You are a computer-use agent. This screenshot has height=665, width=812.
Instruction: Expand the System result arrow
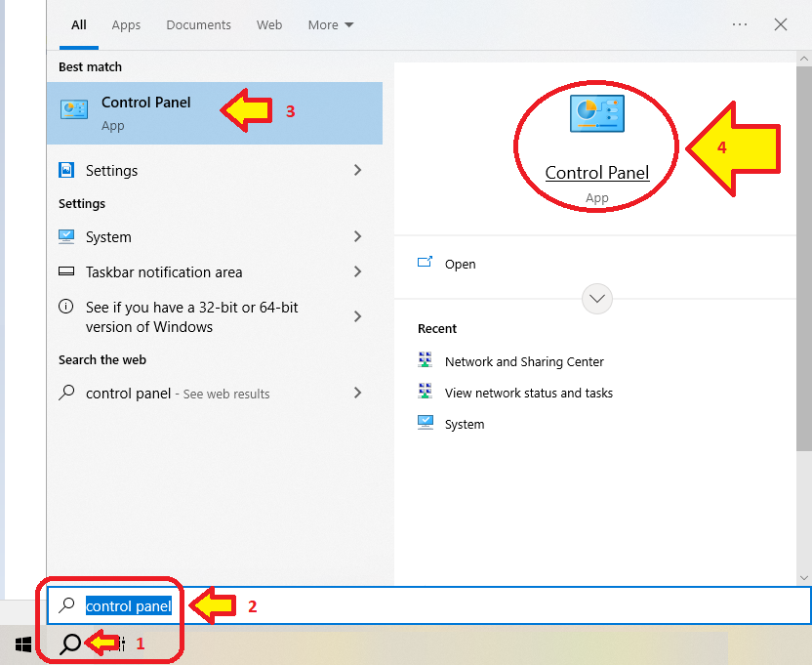pyautogui.click(x=357, y=236)
